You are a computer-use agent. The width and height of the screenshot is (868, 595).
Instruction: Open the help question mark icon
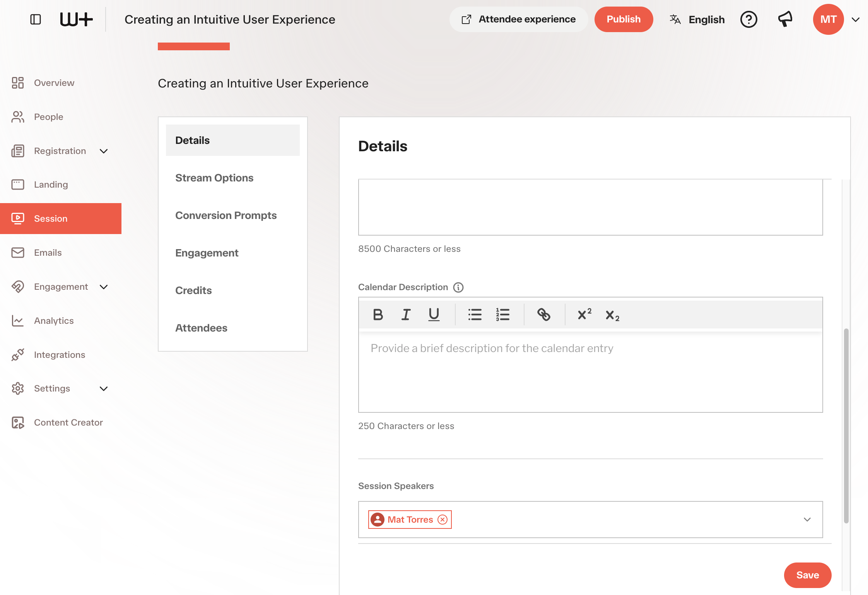tap(748, 19)
